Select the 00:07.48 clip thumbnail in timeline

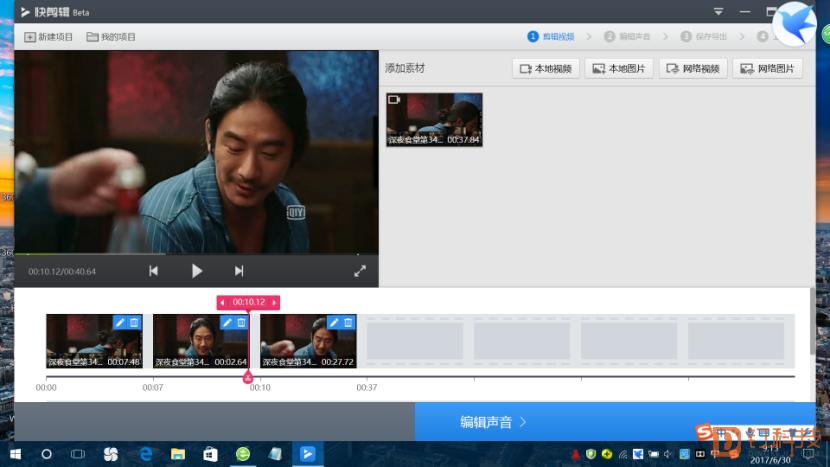point(94,341)
